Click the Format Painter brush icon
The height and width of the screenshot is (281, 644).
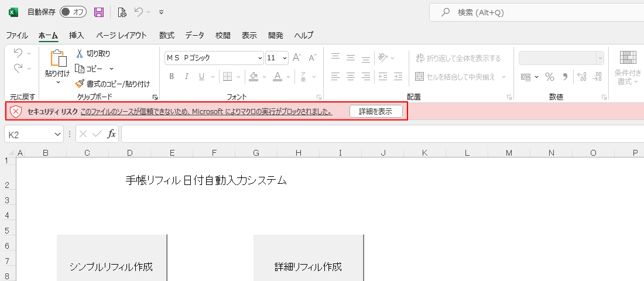coord(80,84)
